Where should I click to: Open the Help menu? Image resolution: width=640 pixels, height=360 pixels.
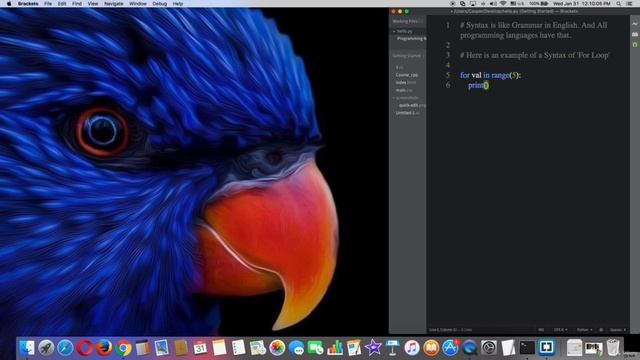[178, 4]
